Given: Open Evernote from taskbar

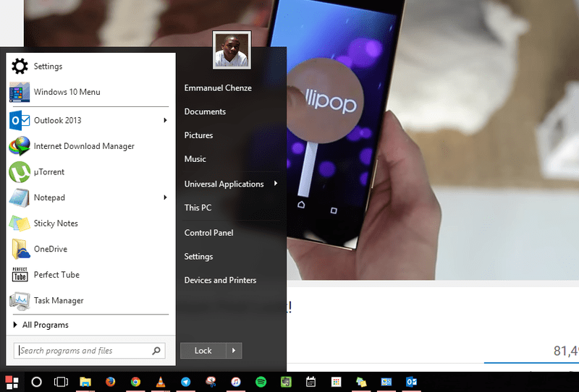Looking at the screenshot, I should point(286,382).
